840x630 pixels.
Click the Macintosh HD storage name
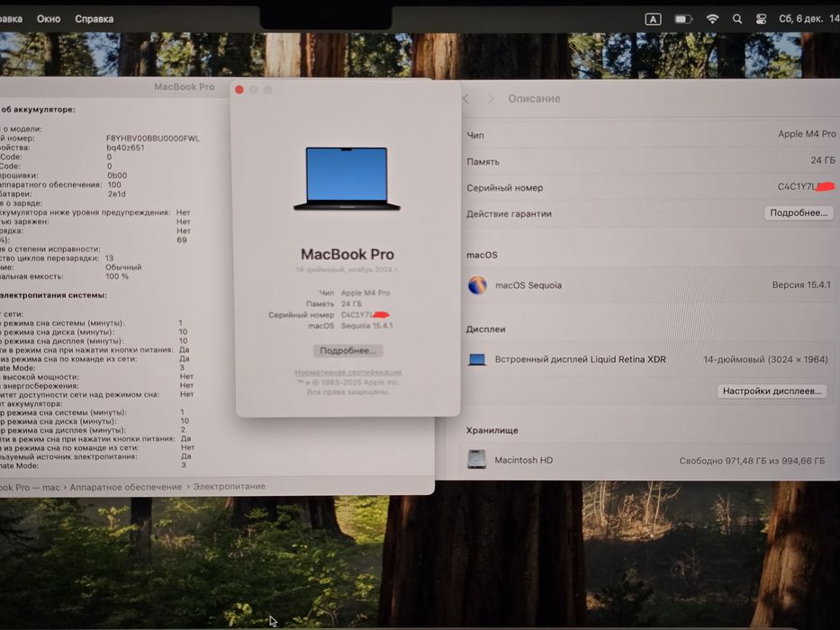[523, 460]
